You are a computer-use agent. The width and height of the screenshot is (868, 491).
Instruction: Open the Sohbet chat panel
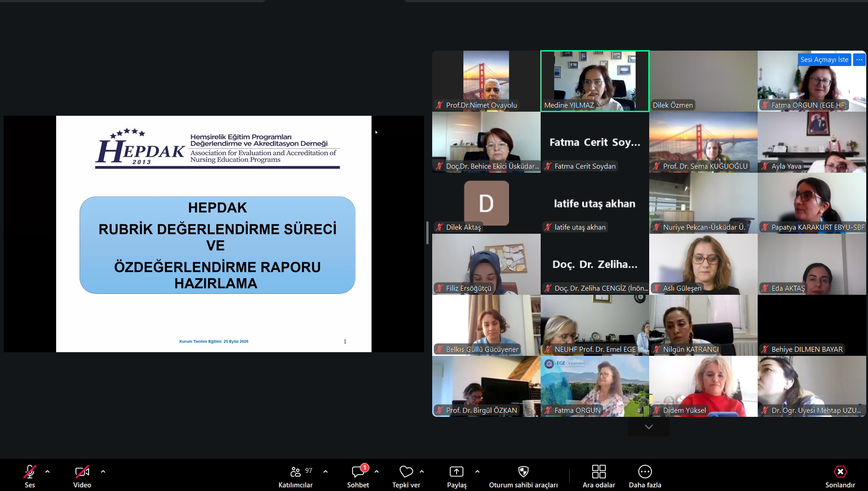[x=358, y=476]
